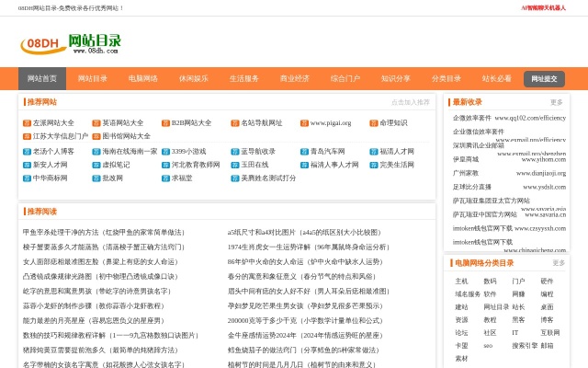Open the 伊皇商城 listing link
The image size is (588, 368).
point(466,159)
